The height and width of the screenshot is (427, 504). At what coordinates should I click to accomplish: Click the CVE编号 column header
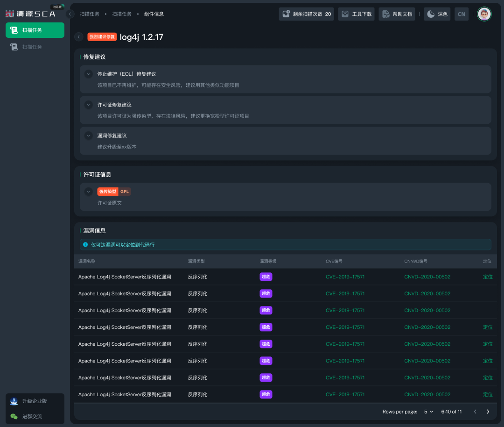[334, 261]
